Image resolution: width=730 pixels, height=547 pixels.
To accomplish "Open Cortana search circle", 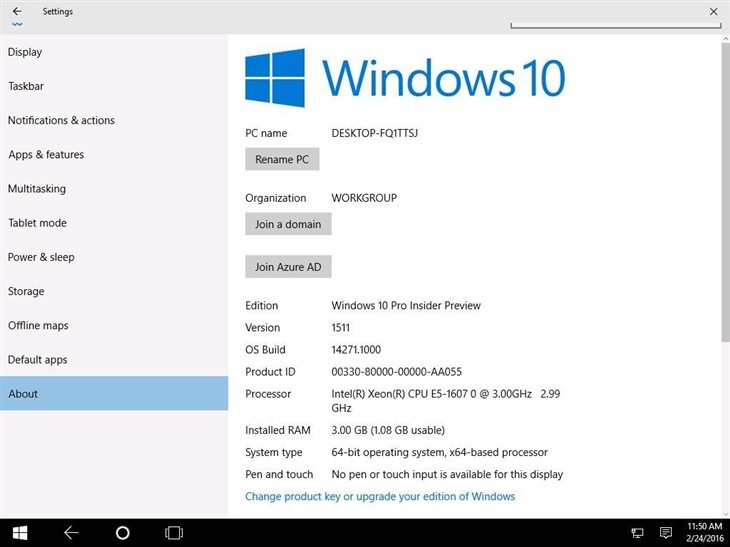I will pos(123,532).
